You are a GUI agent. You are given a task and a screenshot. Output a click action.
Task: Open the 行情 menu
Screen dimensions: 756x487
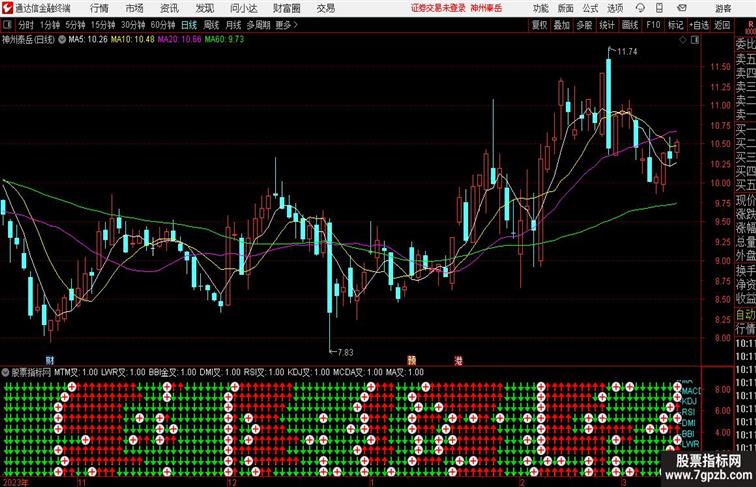[99, 8]
